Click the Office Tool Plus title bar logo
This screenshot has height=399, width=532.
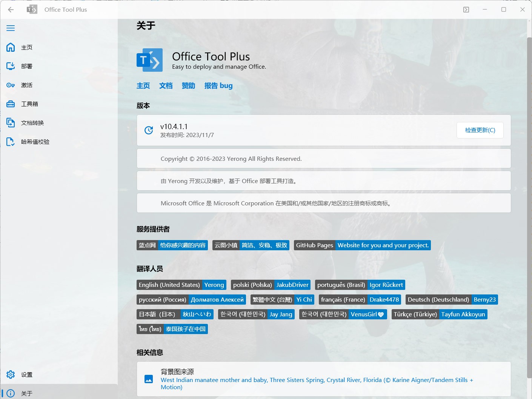(32, 9)
